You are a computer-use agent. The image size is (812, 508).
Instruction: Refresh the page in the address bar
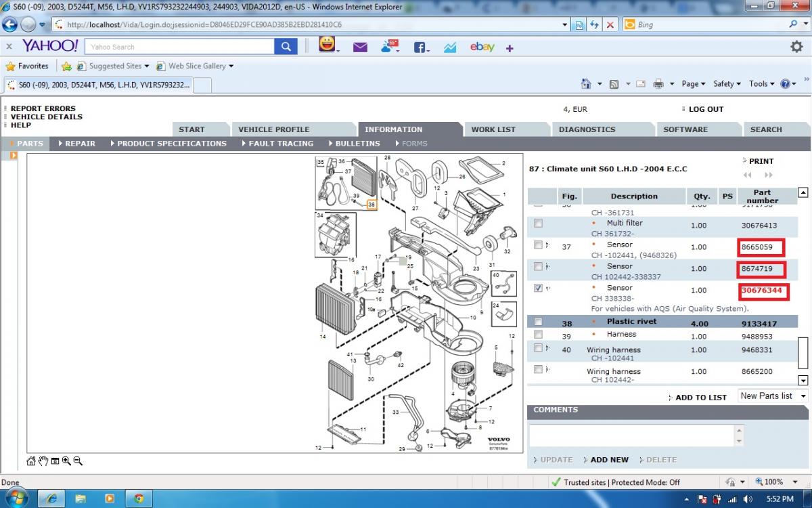[595, 25]
